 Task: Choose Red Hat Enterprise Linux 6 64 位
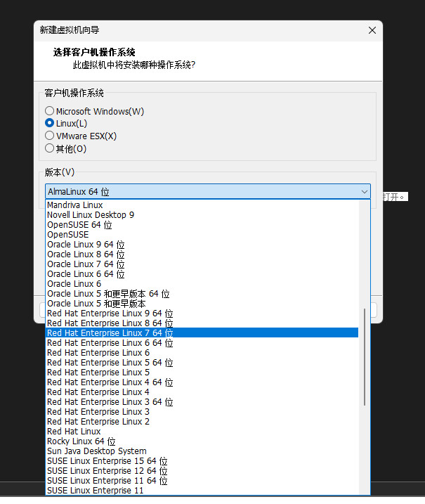click(110, 343)
